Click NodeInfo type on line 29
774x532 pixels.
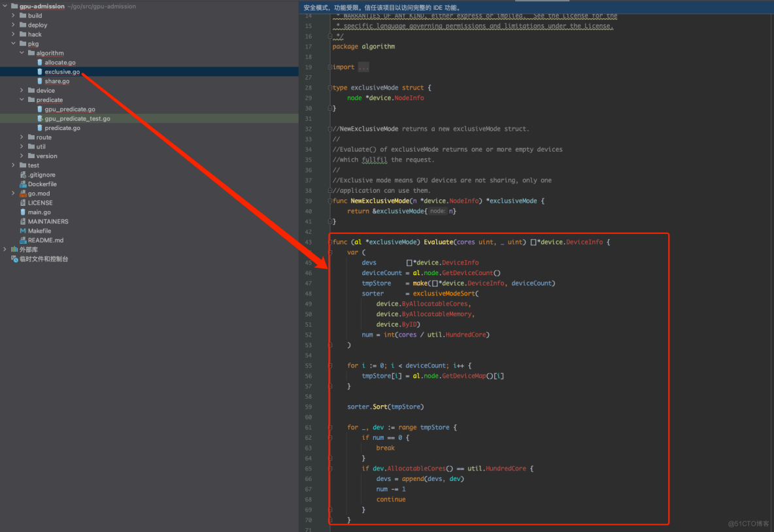coord(408,98)
